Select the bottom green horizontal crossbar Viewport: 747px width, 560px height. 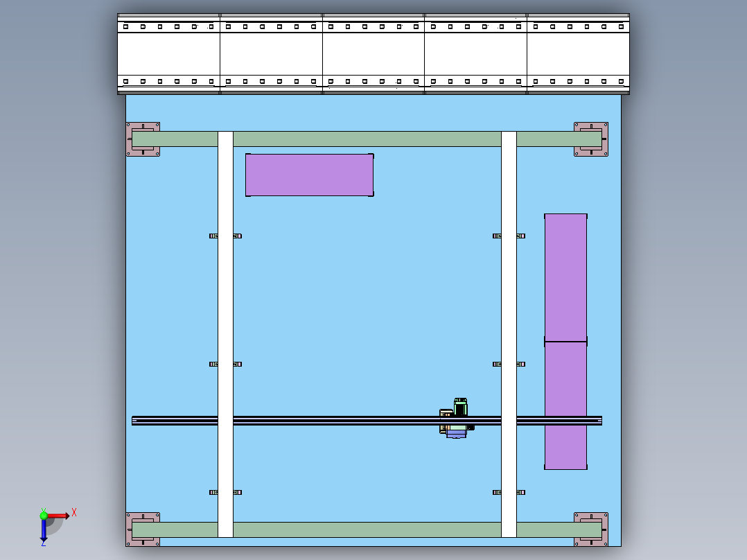[367, 530]
